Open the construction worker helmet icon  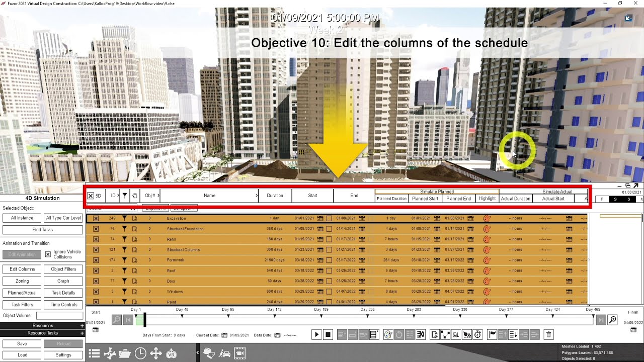coord(209,353)
